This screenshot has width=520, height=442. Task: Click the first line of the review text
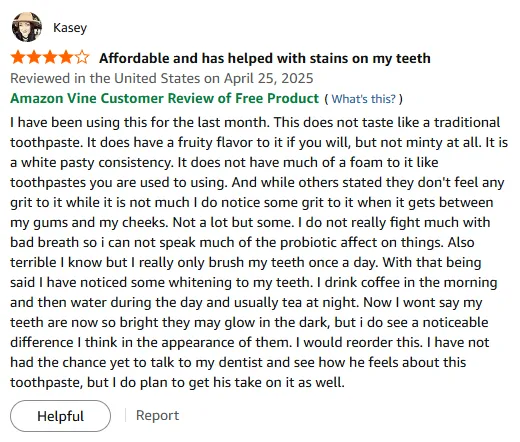[255, 122]
